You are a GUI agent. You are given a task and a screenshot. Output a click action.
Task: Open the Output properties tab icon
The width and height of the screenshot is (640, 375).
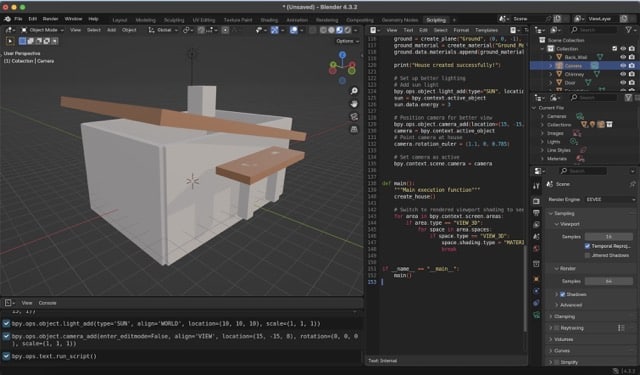tap(536, 213)
